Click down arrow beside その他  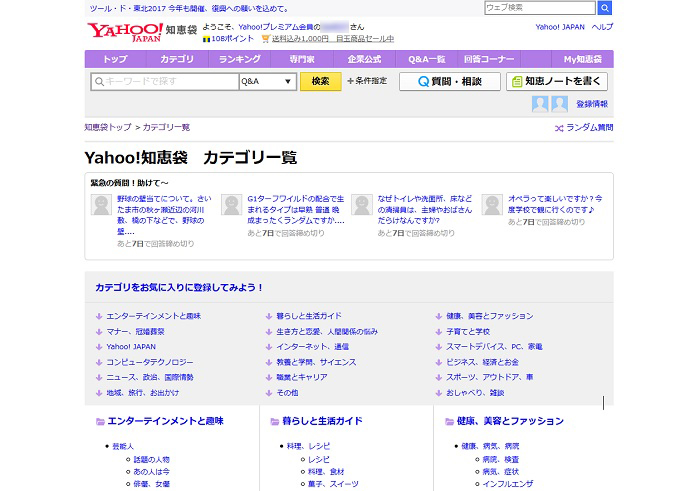pos(269,393)
